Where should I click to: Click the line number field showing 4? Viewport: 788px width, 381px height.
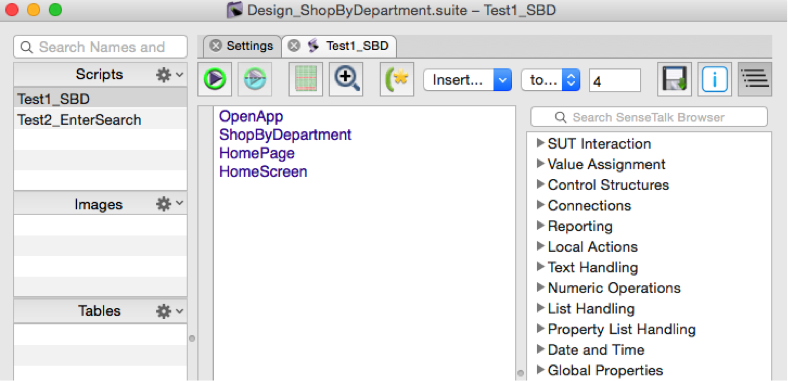pos(615,80)
